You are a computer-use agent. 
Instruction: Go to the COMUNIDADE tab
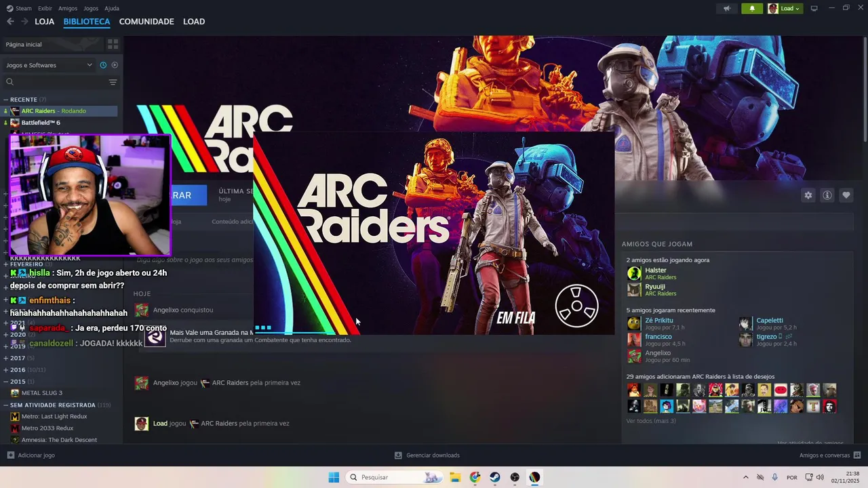146,22
